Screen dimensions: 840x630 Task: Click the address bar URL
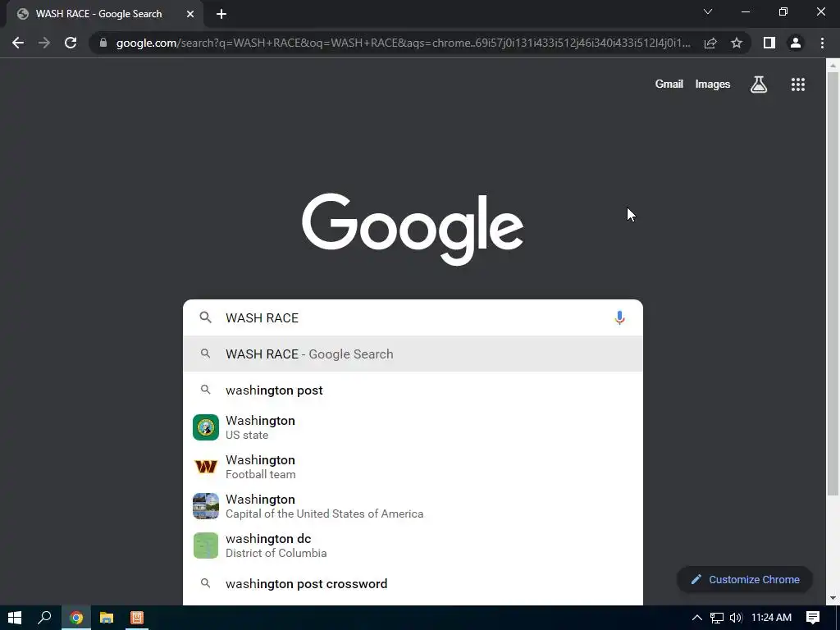(404, 43)
